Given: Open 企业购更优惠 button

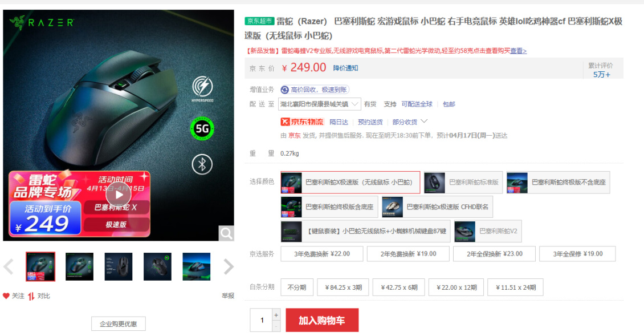Looking at the screenshot, I should (119, 323).
